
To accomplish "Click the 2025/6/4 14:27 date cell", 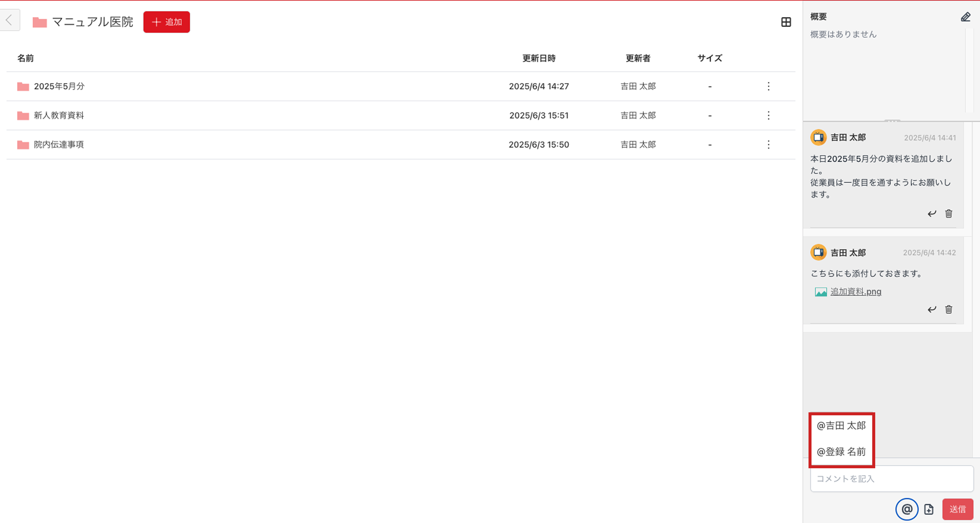I will click(x=539, y=86).
